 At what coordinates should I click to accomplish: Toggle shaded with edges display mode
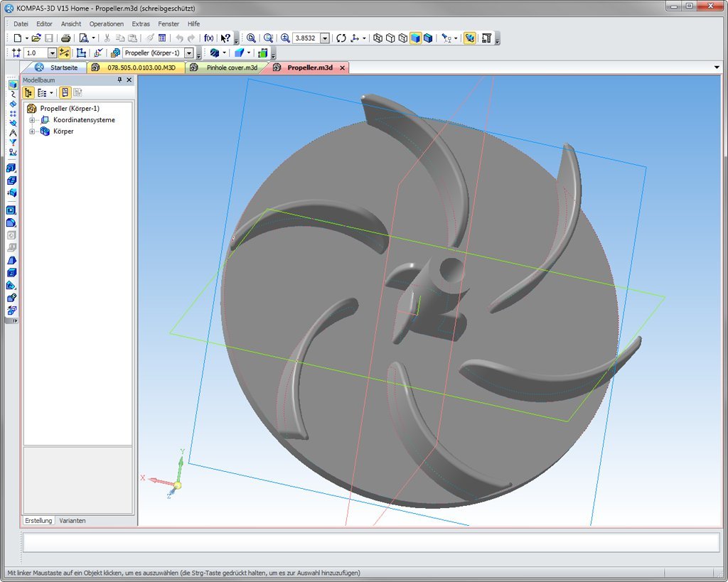428,38
